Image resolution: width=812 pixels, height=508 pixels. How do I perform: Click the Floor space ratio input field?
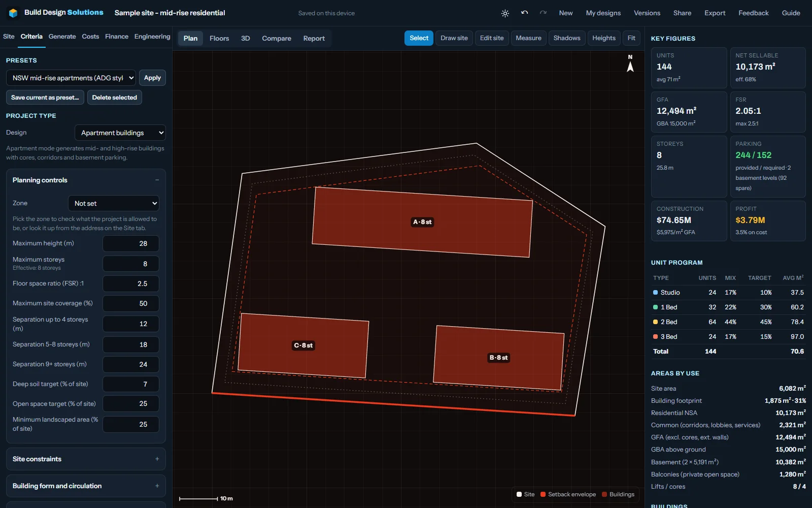point(131,283)
